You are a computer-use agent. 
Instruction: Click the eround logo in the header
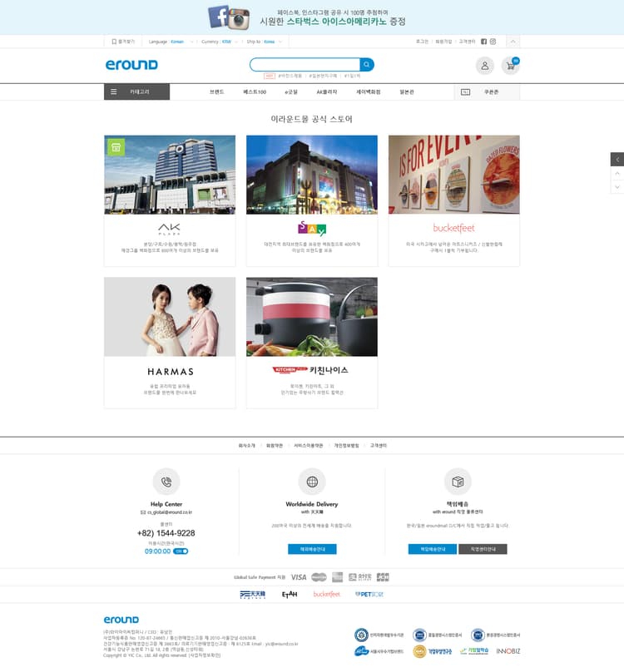[131, 65]
